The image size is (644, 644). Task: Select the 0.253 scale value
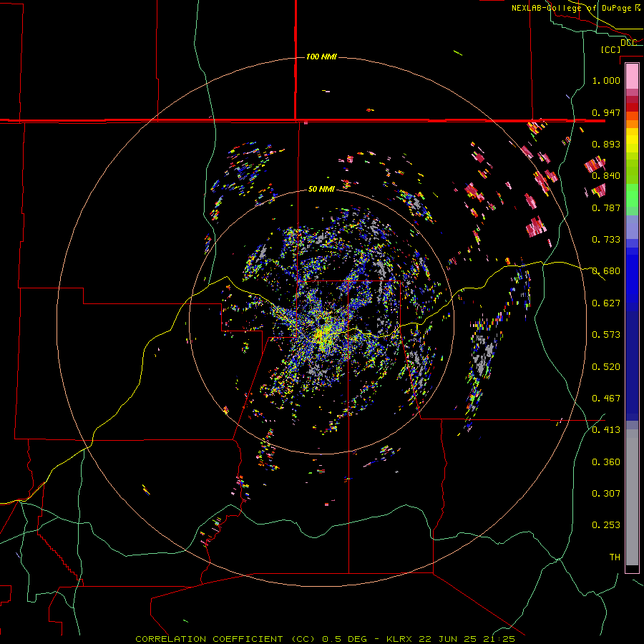tap(606, 525)
